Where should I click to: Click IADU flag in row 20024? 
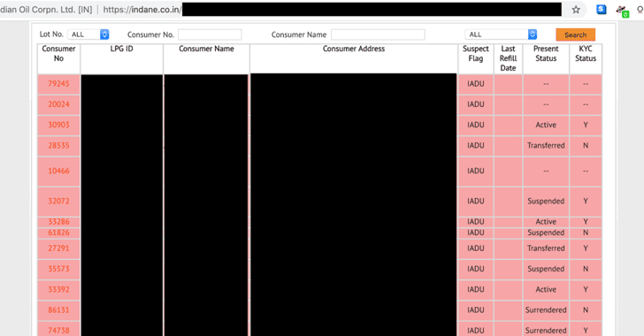[x=476, y=104]
